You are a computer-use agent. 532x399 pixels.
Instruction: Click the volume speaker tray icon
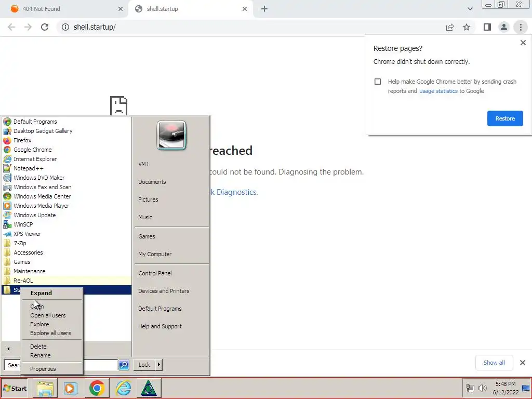[482, 388]
